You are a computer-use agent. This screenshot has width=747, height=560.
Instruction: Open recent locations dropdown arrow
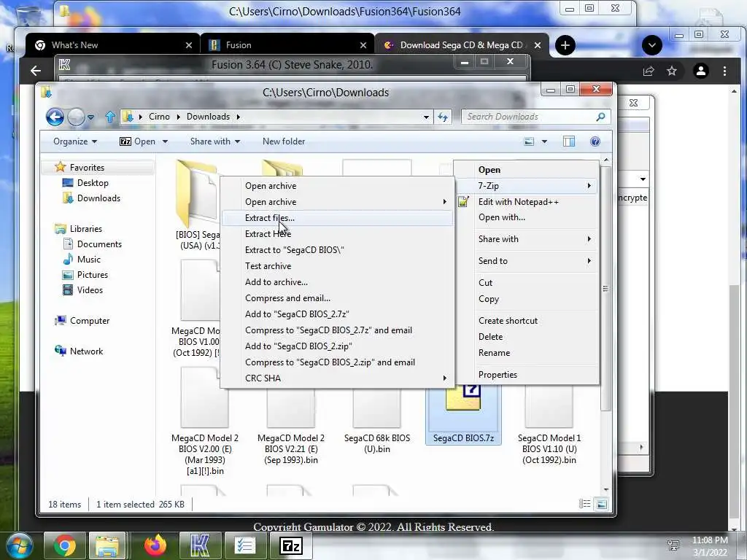[x=90, y=117]
